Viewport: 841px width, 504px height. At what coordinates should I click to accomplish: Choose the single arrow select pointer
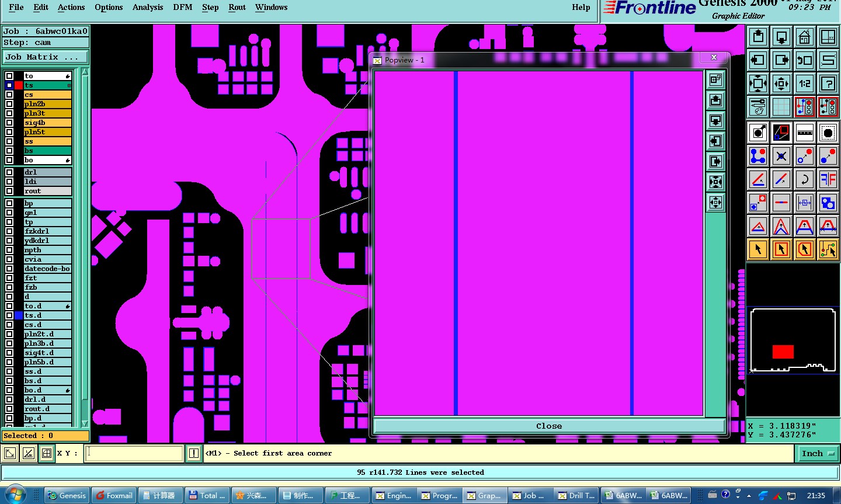[758, 249]
